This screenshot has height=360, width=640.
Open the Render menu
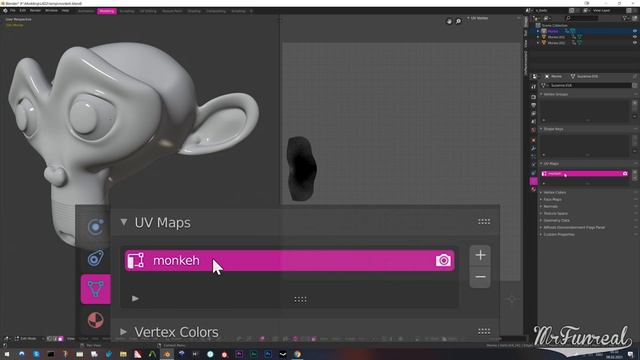35,11
